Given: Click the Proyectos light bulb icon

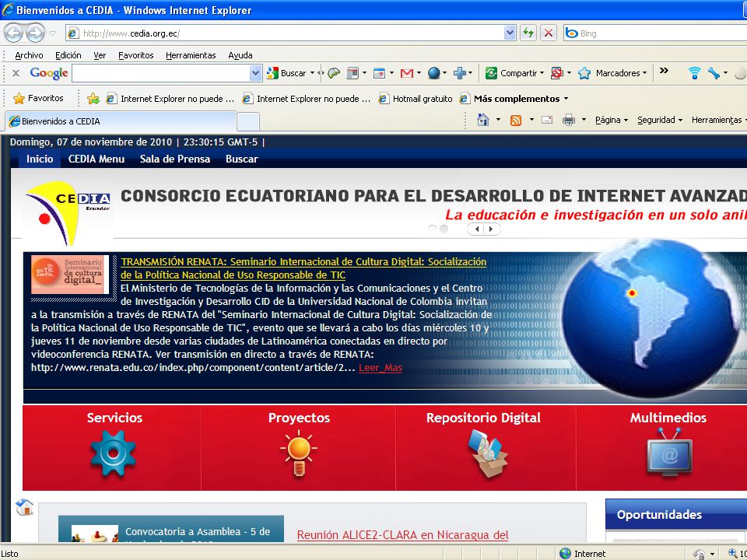Looking at the screenshot, I should (299, 453).
